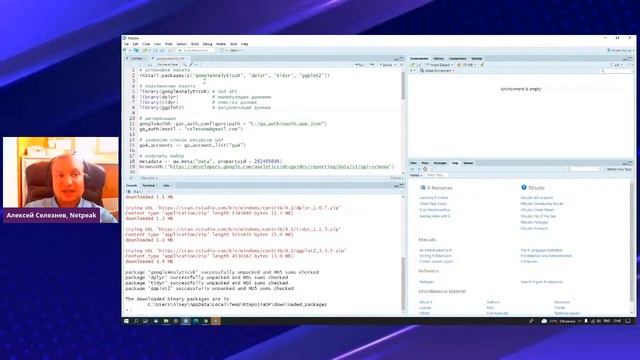Open the Addins dropdown
This screenshot has width=640, height=360.
tap(236, 50)
